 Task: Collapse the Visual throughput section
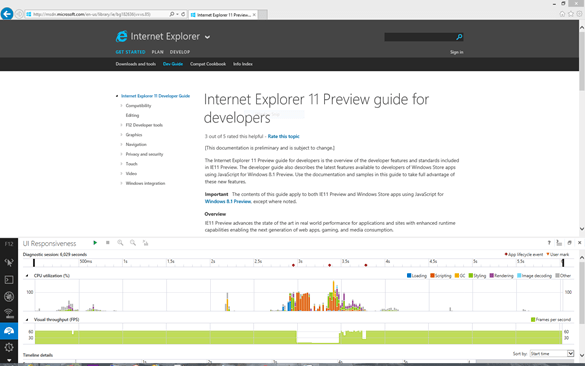tap(27, 320)
